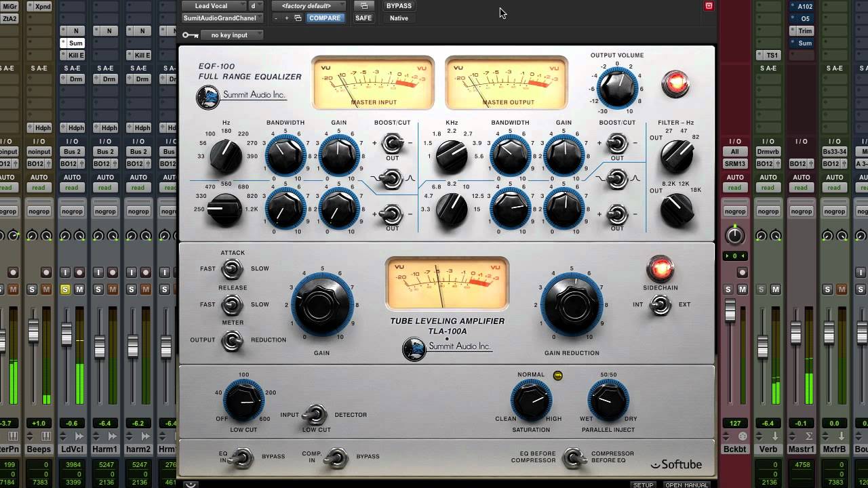Click the SETUP button at bottom
The width and height of the screenshot is (868, 488).
coord(643,485)
